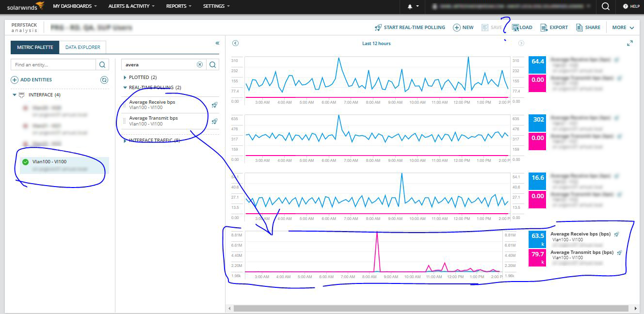
Task: Click the ADD ENTITIES link
Action: point(32,80)
